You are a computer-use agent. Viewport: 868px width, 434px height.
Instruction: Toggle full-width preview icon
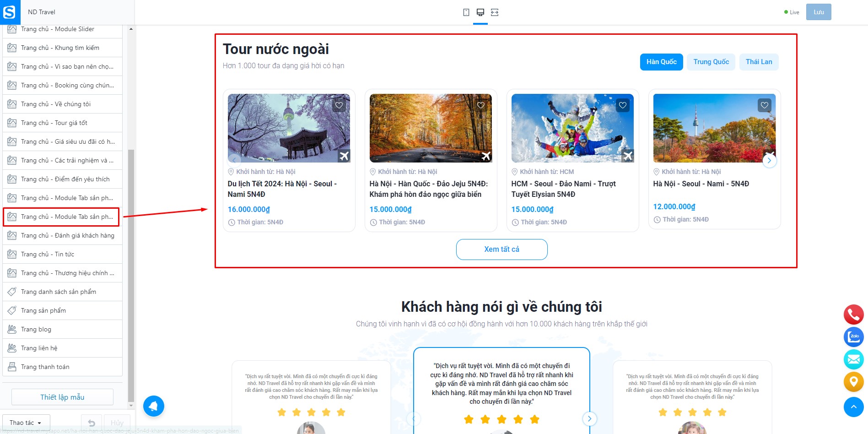click(x=495, y=12)
